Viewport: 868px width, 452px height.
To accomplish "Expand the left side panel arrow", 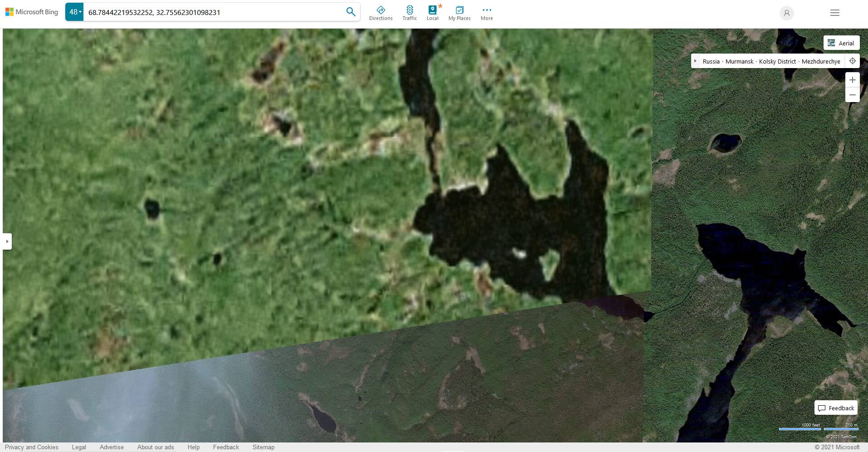I will [7, 241].
